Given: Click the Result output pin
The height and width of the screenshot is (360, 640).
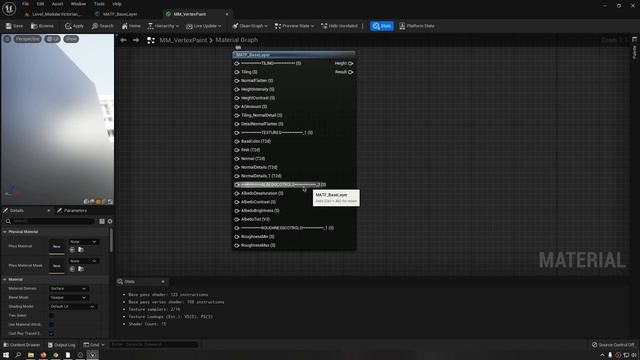Looking at the screenshot, I should (351, 72).
